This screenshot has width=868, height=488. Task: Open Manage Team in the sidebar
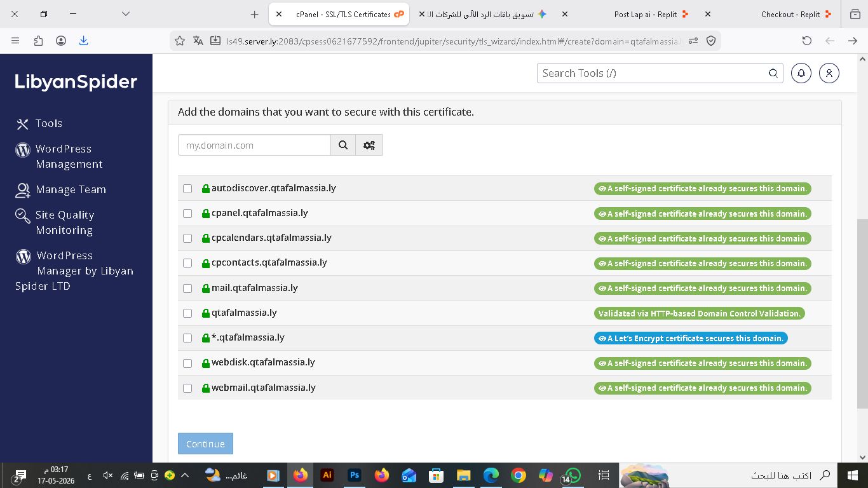pos(61,189)
